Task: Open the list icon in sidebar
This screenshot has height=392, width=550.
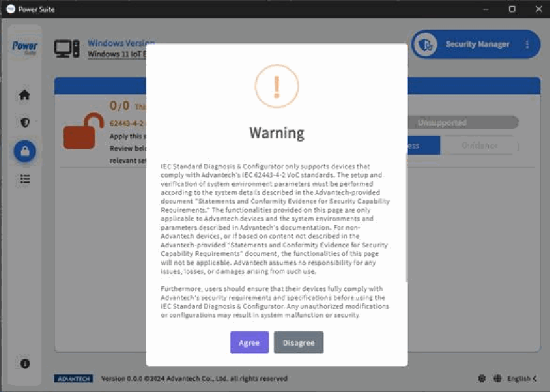Action: (x=24, y=179)
